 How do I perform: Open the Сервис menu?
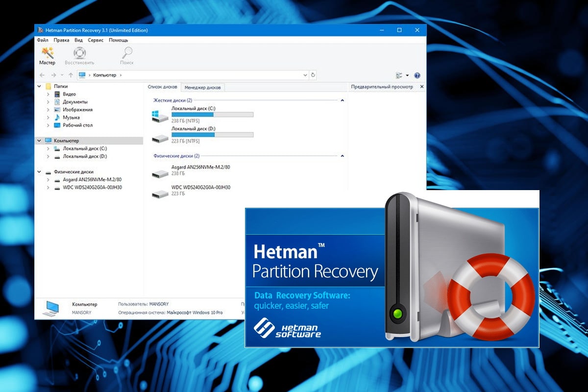click(96, 40)
